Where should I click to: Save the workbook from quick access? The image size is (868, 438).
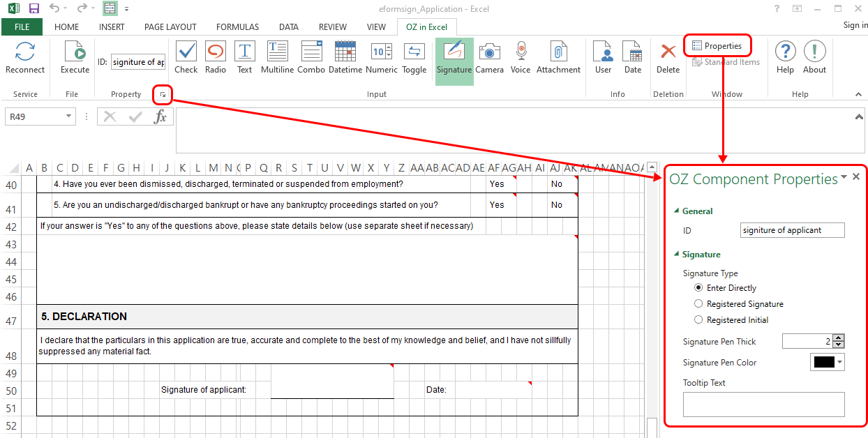(34, 8)
